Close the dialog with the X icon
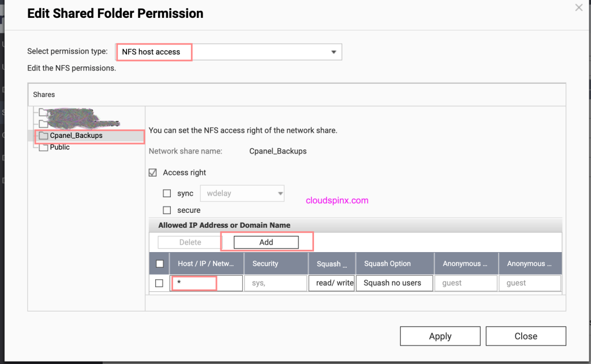 coord(579,7)
